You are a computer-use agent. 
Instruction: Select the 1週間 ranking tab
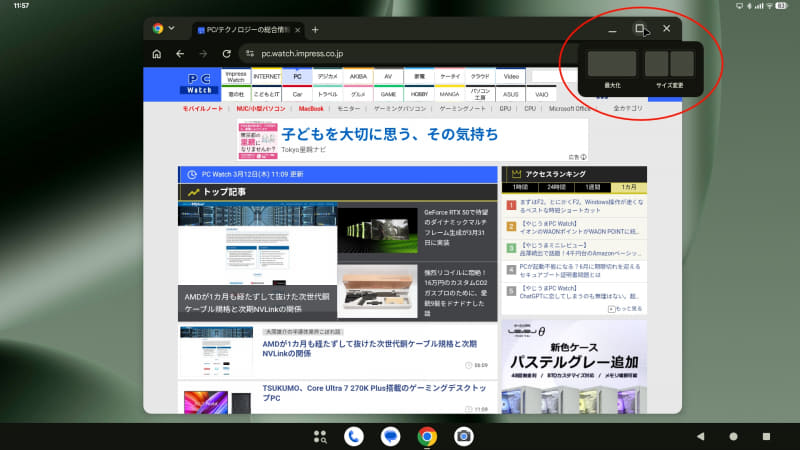(x=592, y=187)
